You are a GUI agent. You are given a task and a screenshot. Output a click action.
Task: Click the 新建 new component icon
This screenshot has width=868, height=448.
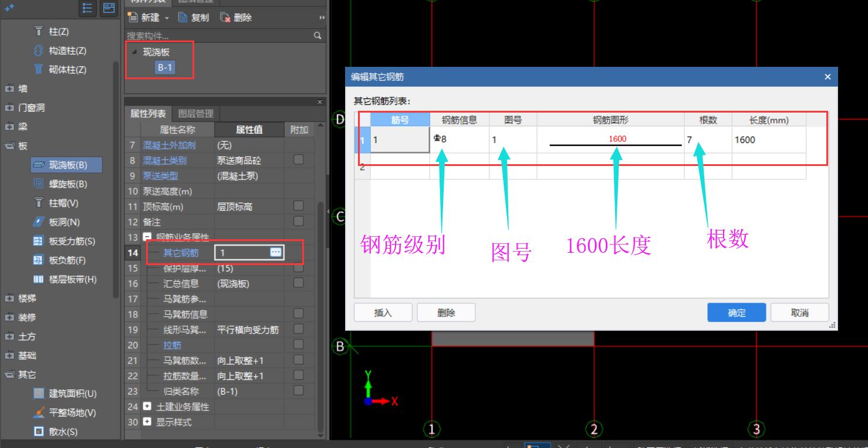pos(133,18)
